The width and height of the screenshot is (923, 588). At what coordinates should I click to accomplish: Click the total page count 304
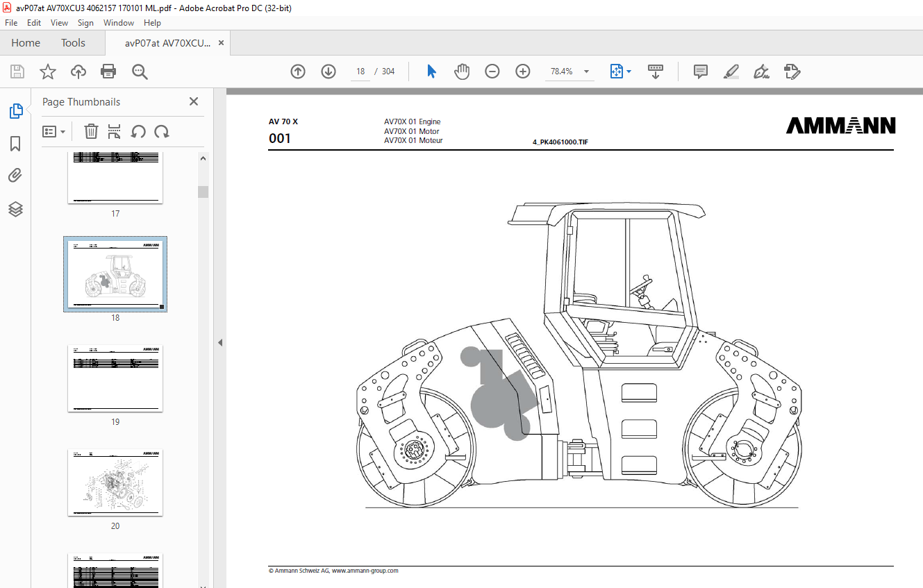click(x=388, y=72)
